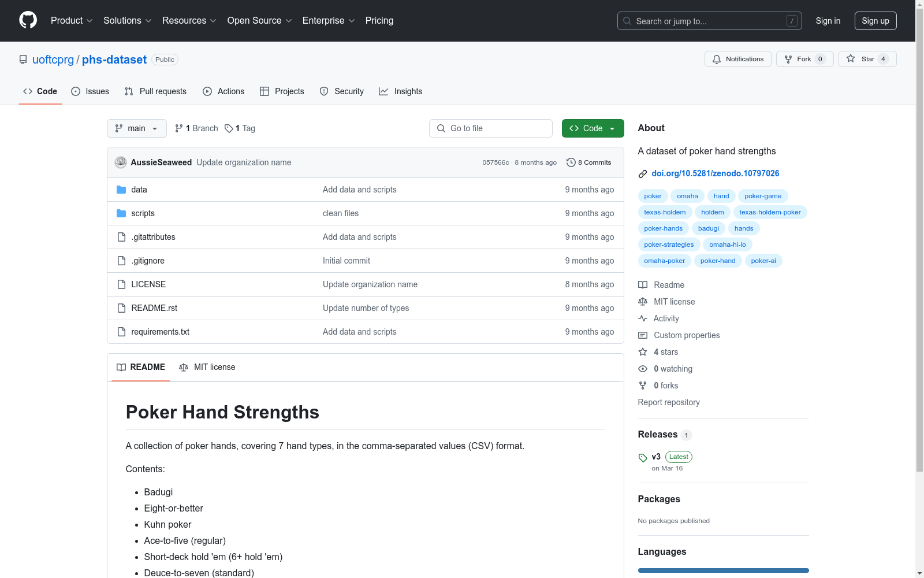Click the Sign up button
This screenshot has width=924, height=578.
[875, 21]
